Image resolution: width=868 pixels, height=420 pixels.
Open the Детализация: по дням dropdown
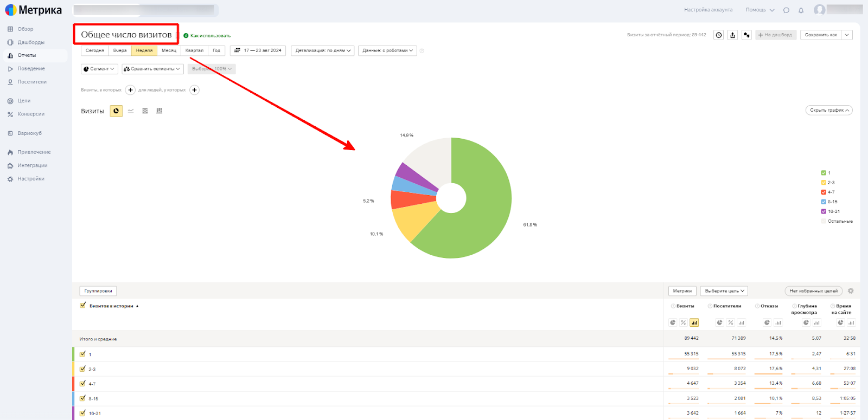pos(323,50)
